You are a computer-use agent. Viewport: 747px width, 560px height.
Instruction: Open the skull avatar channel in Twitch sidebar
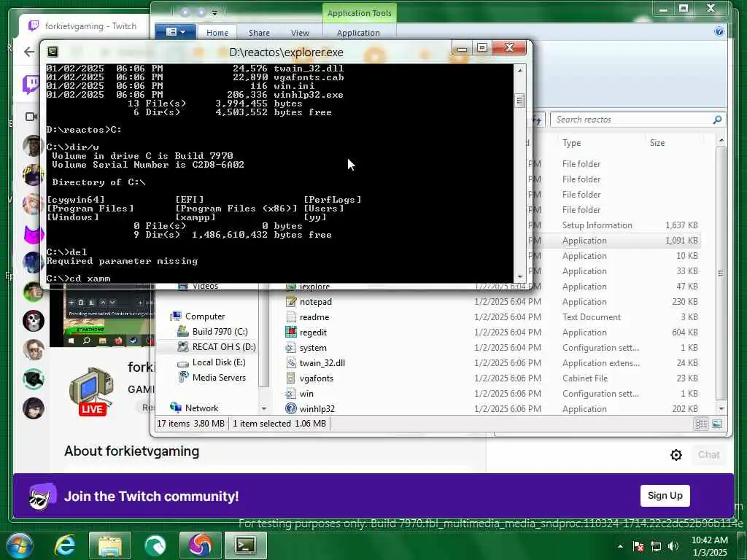34,321
